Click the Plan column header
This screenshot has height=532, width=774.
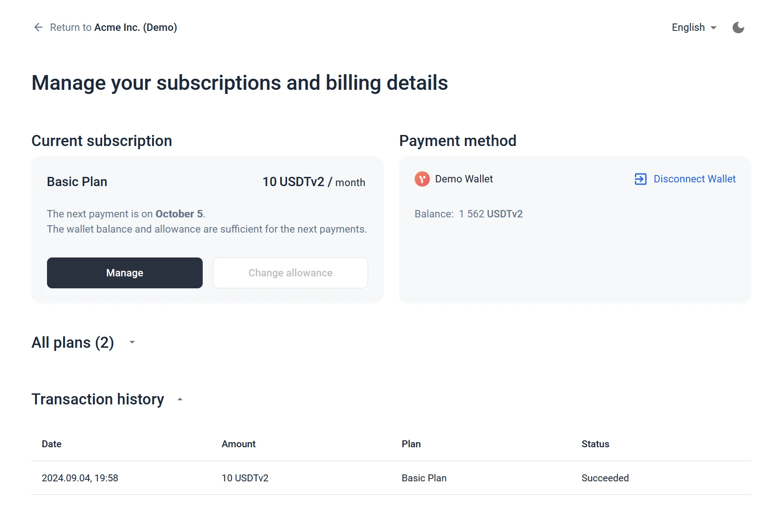coord(411,444)
